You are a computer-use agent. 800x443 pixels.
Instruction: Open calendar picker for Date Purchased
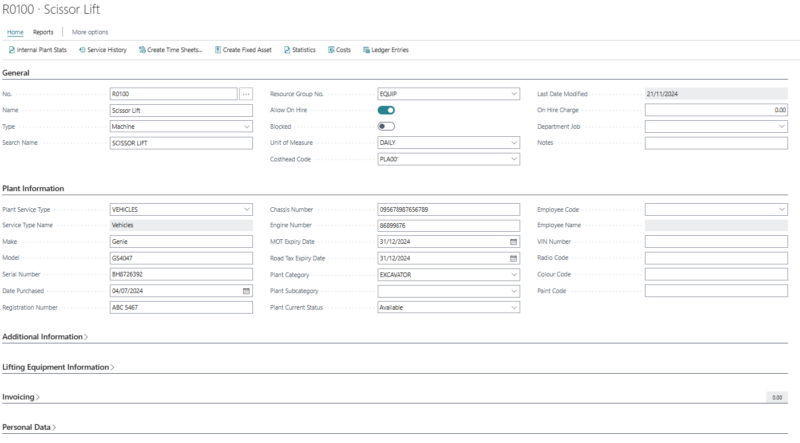(x=247, y=291)
